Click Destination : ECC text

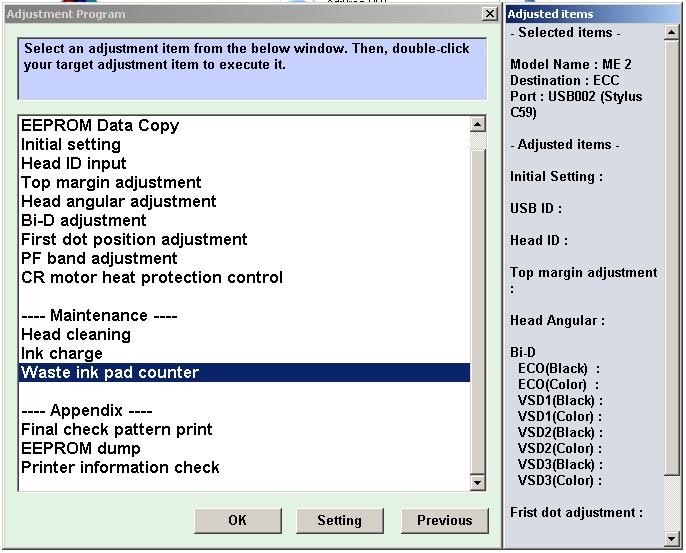click(565, 80)
